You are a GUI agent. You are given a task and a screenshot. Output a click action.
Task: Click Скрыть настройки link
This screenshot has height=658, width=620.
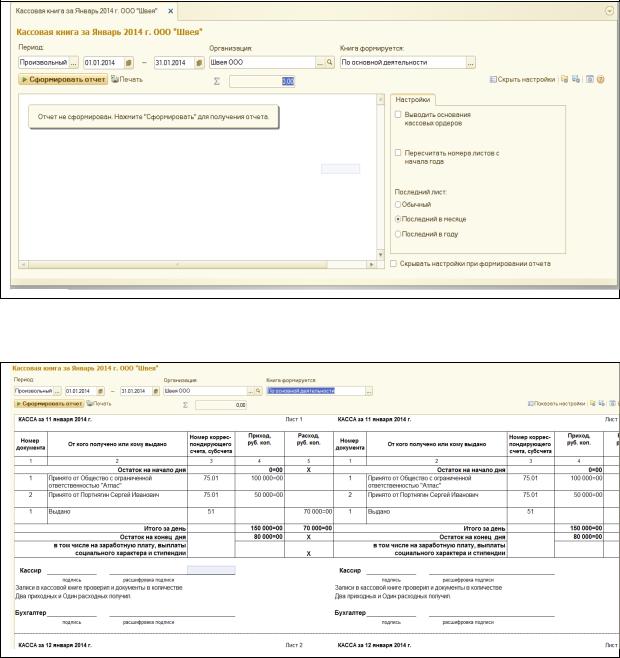pos(523,79)
